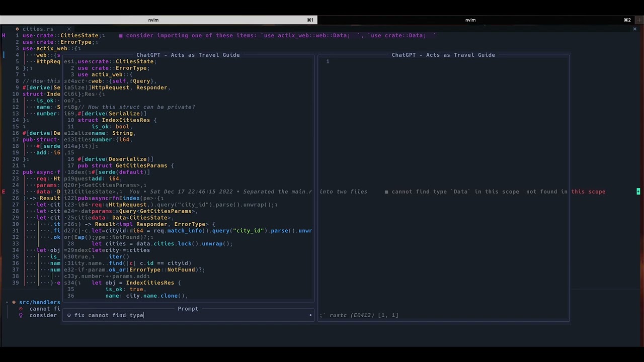Click '#[derive(Deserialize)]' line in chat pane
This screenshot has height=362, width=644.
(x=115, y=159)
